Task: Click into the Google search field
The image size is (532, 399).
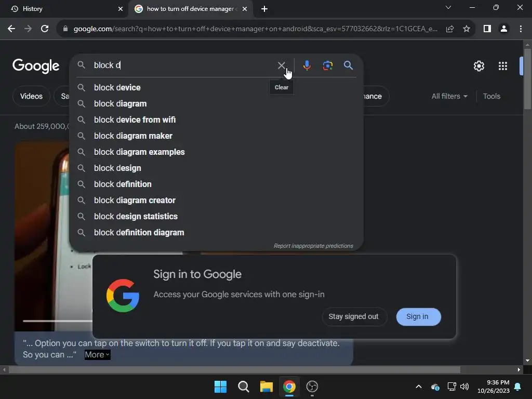Action: (183, 65)
